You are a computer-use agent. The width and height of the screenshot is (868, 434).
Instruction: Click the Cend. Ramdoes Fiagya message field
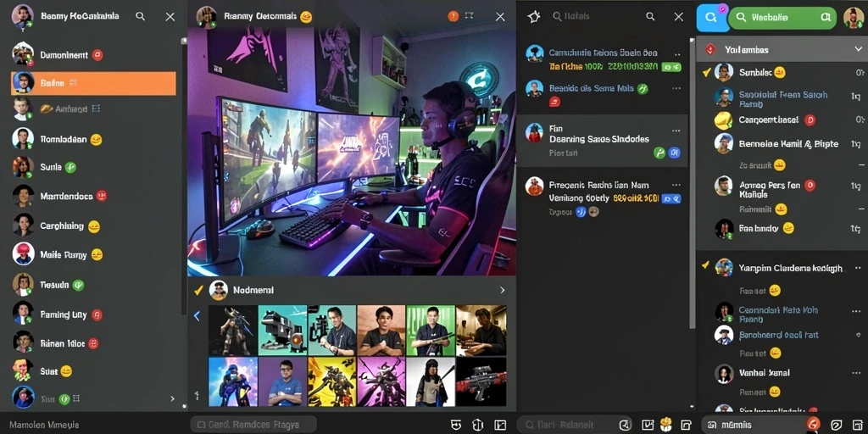click(x=253, y=425)
